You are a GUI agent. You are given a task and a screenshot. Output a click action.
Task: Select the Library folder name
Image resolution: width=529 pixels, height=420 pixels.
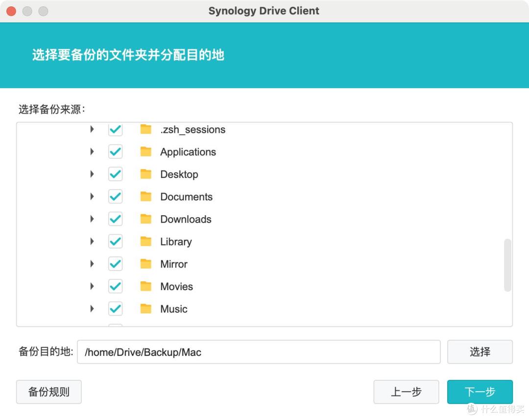(x=176, y=242)
